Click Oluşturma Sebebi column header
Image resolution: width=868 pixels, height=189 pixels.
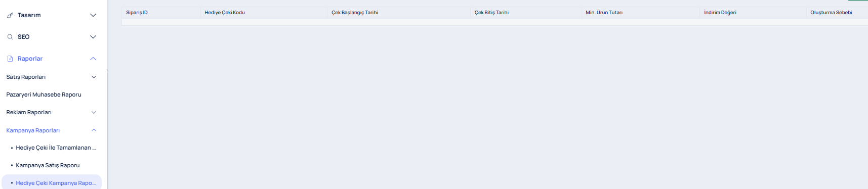coord(831,13)
